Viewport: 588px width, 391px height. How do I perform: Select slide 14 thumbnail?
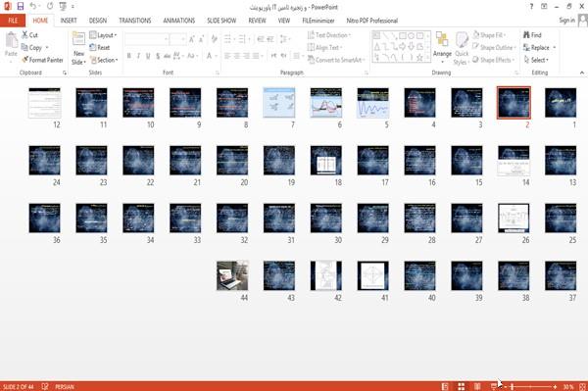514,161
